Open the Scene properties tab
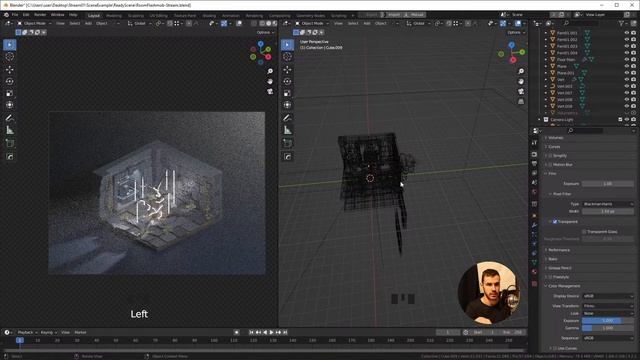640x360 pixels. pyautogui.click(x=534, y=182)
